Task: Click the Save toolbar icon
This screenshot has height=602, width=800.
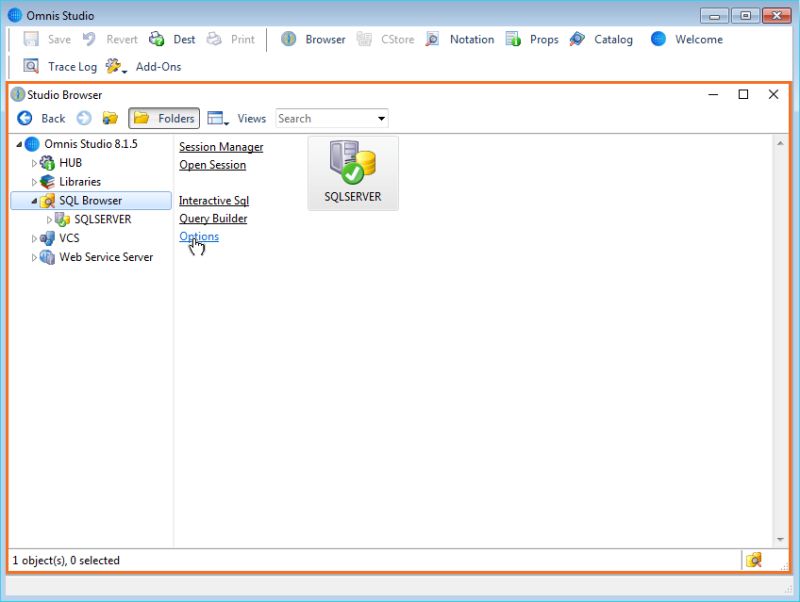Action: [x=31, y=39]
